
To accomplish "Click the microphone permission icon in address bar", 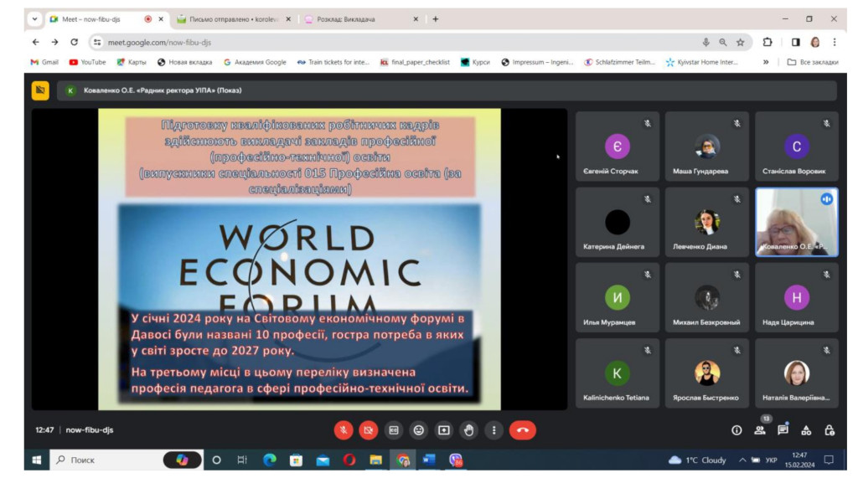I will point(706,42).
